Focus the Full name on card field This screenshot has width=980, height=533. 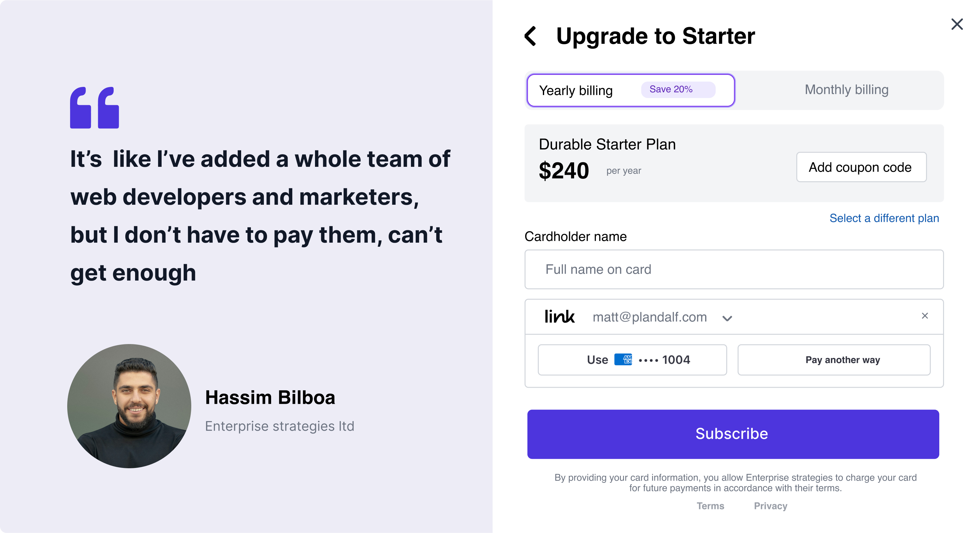(734, 270)
